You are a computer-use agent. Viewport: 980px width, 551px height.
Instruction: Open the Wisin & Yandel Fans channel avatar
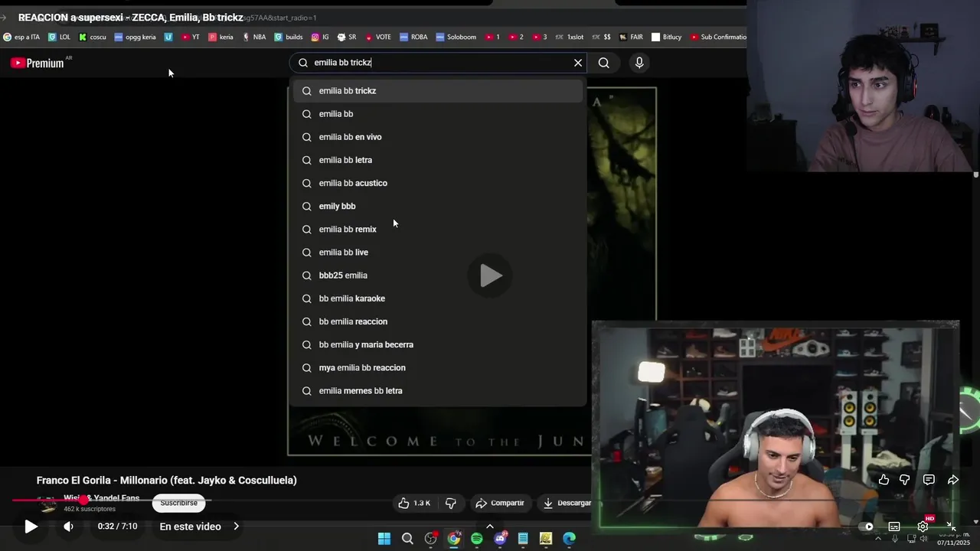pyautogui.click(x=49, y=505)
